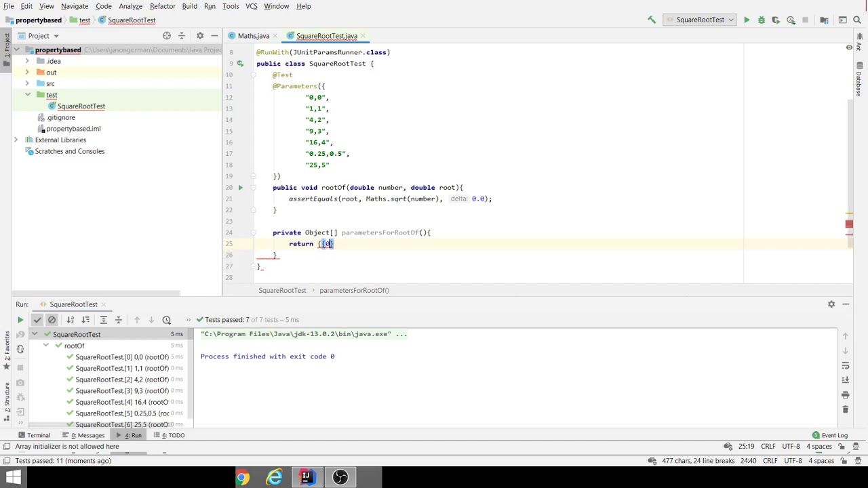
Task: Print console output with the printer icon
Action: [x=845, y=394]
